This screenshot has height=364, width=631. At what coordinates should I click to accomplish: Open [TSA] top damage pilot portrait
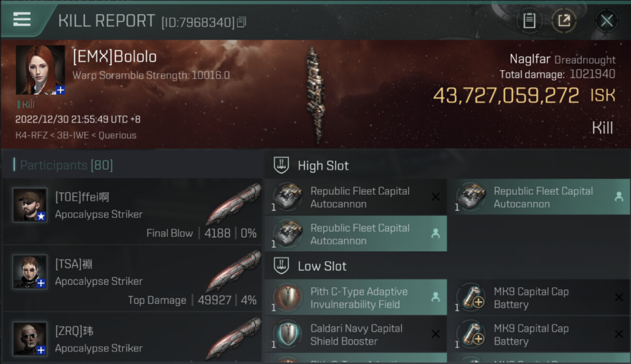tap(30, 272)
